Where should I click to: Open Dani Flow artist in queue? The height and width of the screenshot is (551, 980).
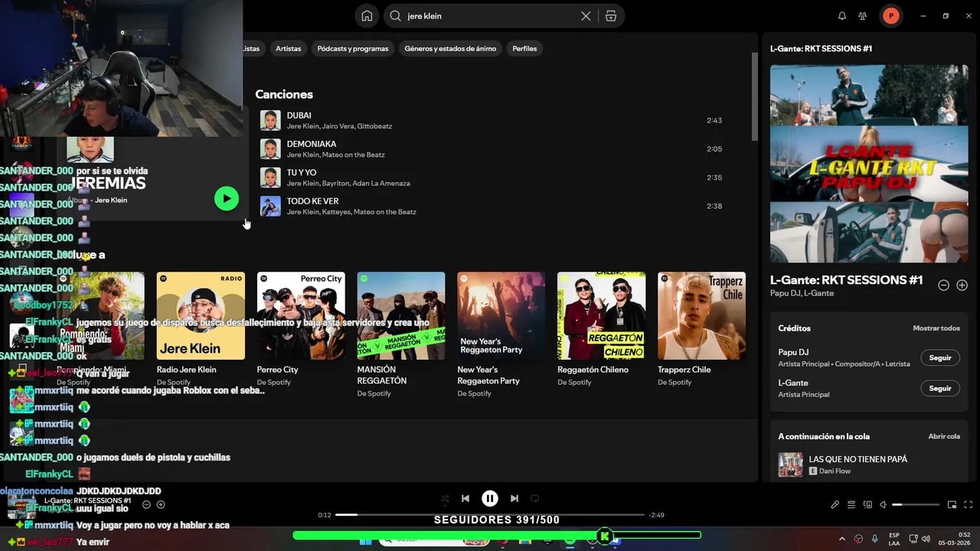tap(835, 471)
